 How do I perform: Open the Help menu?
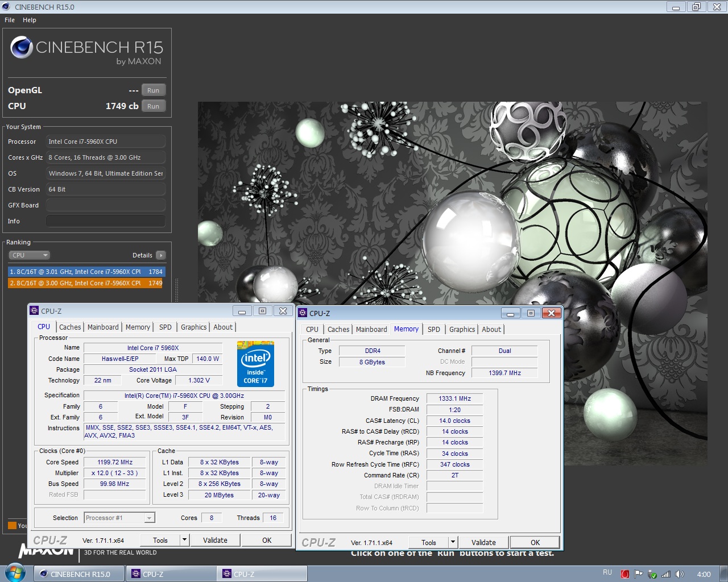pos(30,20)
